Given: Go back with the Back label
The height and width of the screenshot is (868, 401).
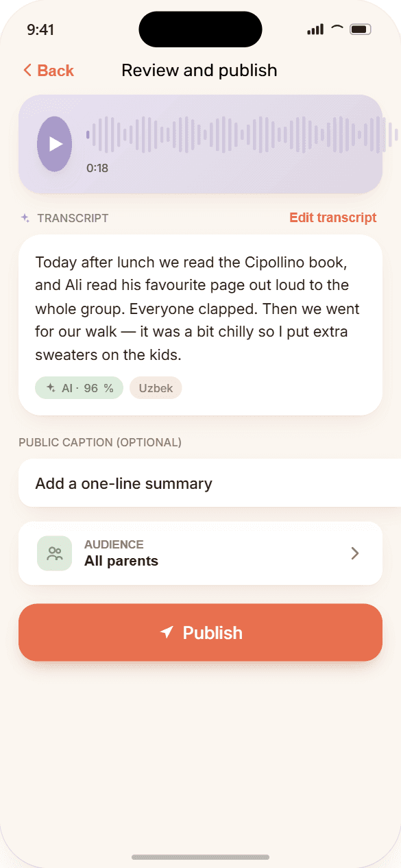Looking at the screenshot, I should 56,71.
